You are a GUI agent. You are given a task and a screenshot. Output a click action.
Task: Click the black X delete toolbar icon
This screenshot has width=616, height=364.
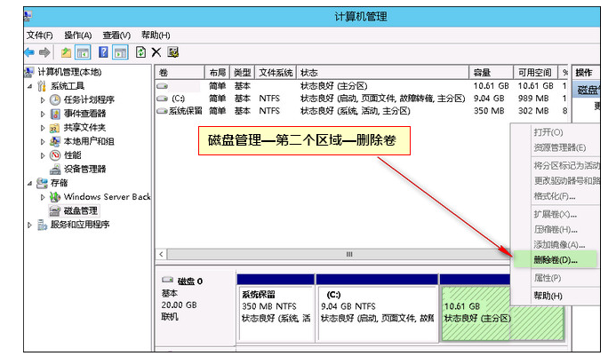pyautogui.click(x=156, y=52)
